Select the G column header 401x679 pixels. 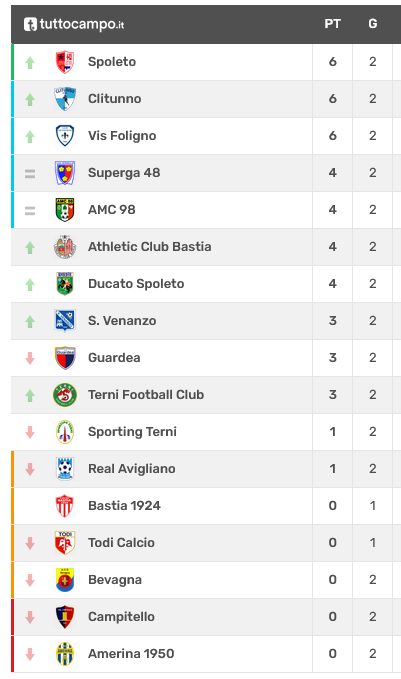point(373,24)
